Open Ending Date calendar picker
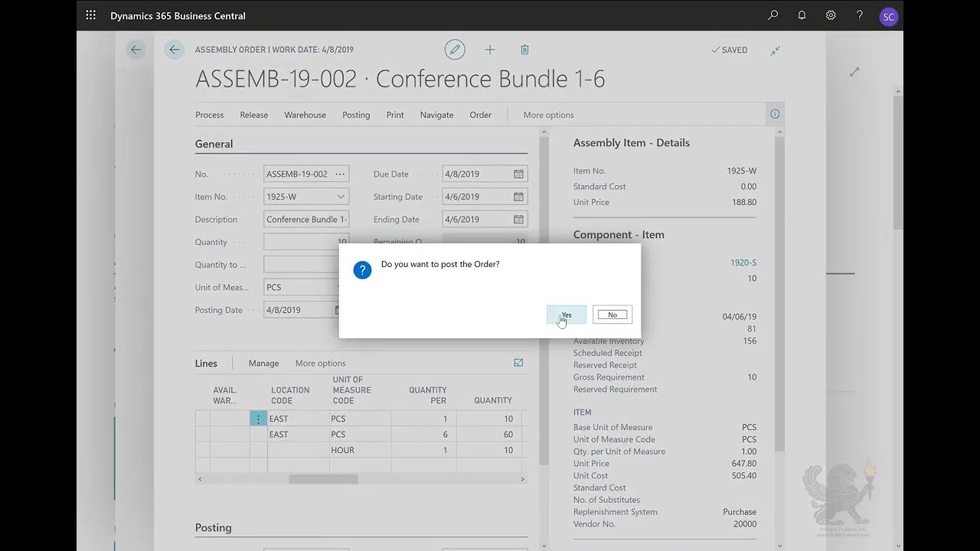 coord(518,220)
